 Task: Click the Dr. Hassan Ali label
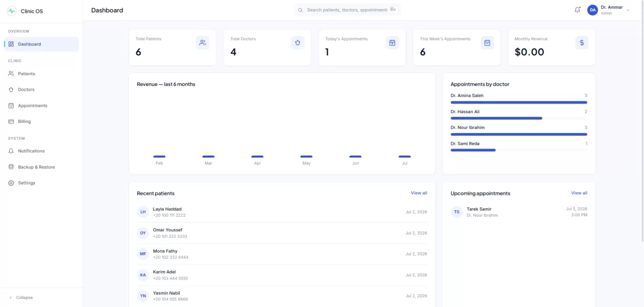click(x=465, y=112)
